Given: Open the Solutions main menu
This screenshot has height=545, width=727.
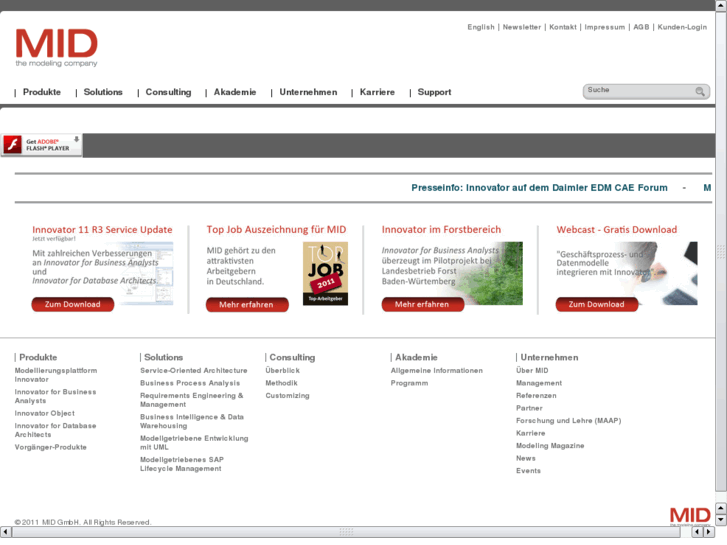Looking at the screenshot, I should pyautogui.click(x=103, y=92).
